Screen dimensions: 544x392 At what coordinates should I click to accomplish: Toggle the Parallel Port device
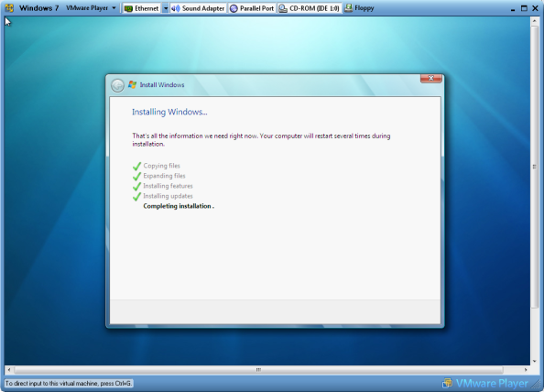252,8
